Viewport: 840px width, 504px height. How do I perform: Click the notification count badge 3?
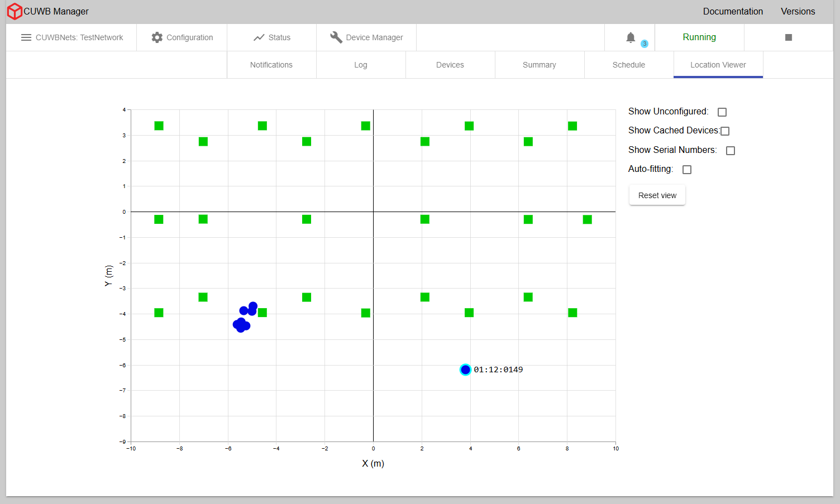click(x=645, y=44)
